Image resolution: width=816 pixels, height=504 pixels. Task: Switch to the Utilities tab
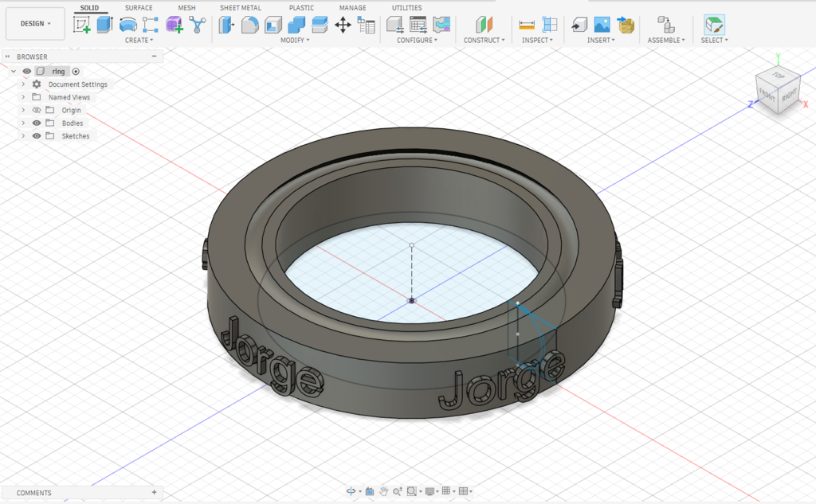point(407,8)
